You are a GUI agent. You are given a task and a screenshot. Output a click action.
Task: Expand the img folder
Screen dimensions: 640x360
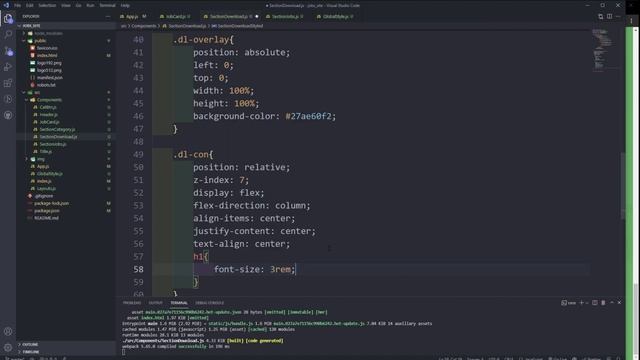(65, 159)
